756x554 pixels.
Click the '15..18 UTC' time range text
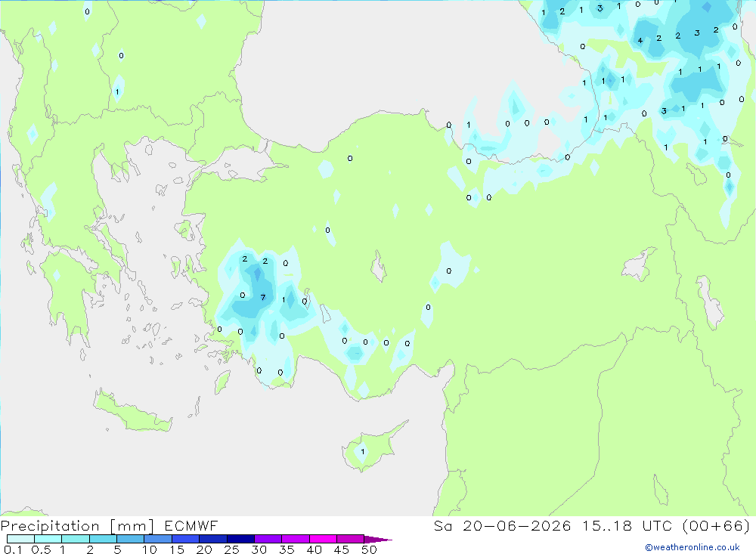[627, 525]
